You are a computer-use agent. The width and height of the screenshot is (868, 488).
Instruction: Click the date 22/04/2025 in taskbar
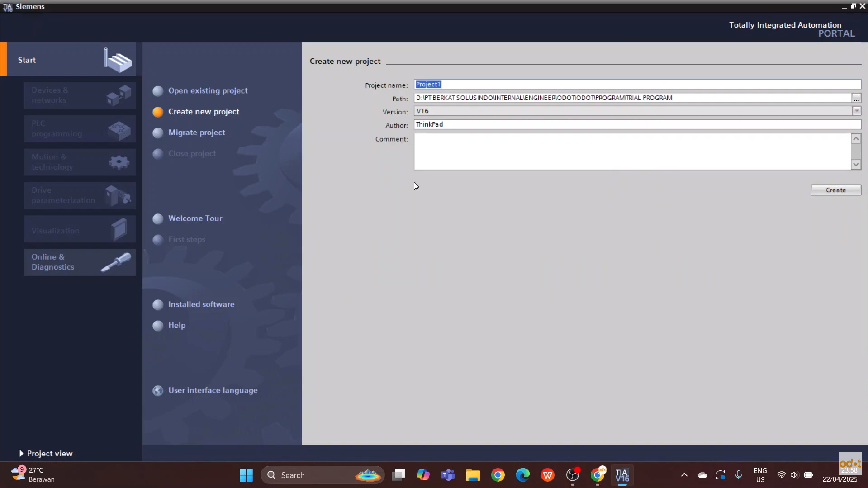tap(840, 479)
